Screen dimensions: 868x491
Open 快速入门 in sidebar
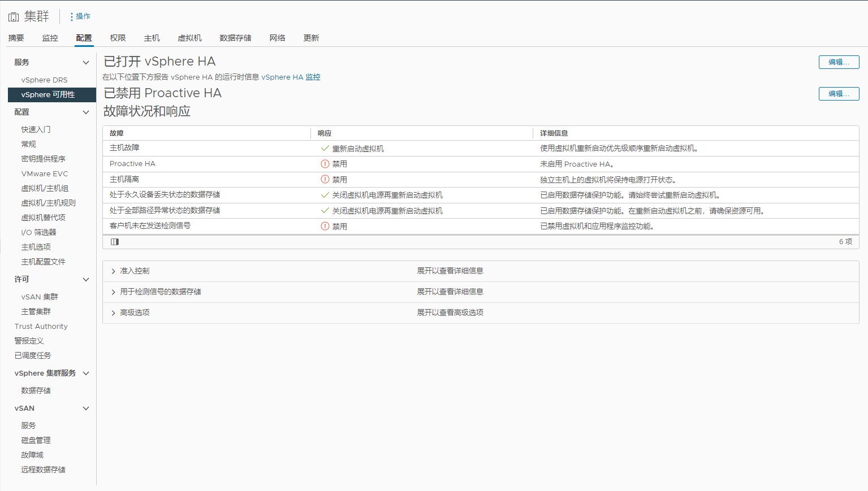(x=36, y=129)
